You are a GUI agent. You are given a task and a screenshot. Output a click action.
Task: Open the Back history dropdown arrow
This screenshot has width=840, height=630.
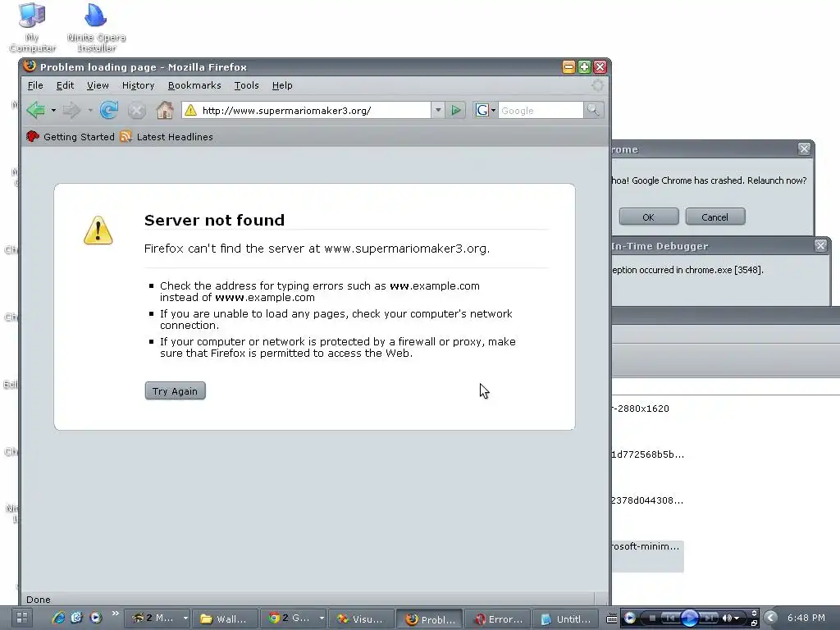[x=53, y=111]
